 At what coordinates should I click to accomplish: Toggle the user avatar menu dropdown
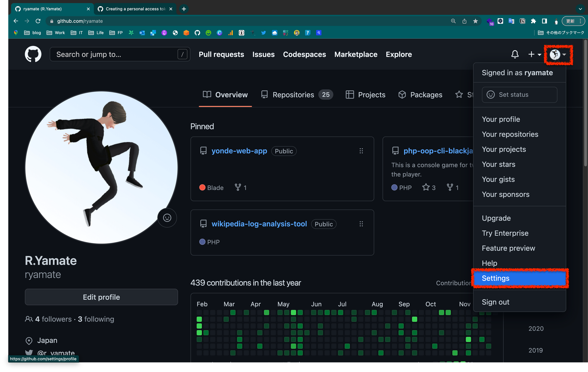click(x=558, y=54)
